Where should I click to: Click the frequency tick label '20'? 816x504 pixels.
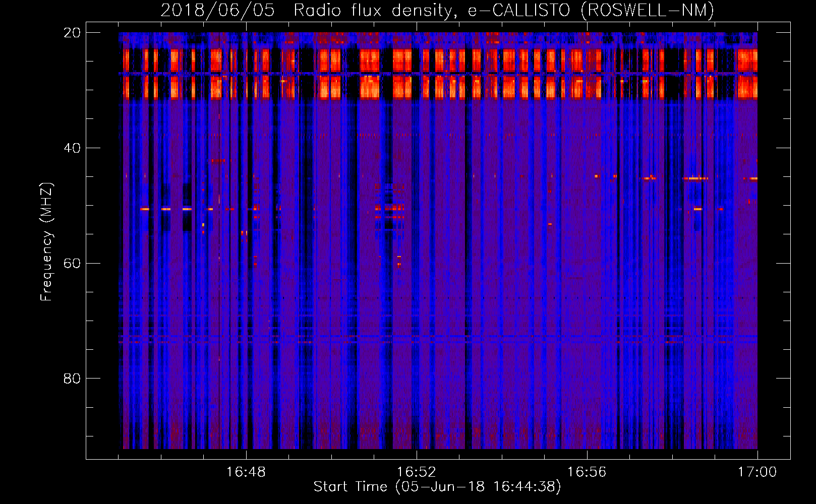coord(72,33)
